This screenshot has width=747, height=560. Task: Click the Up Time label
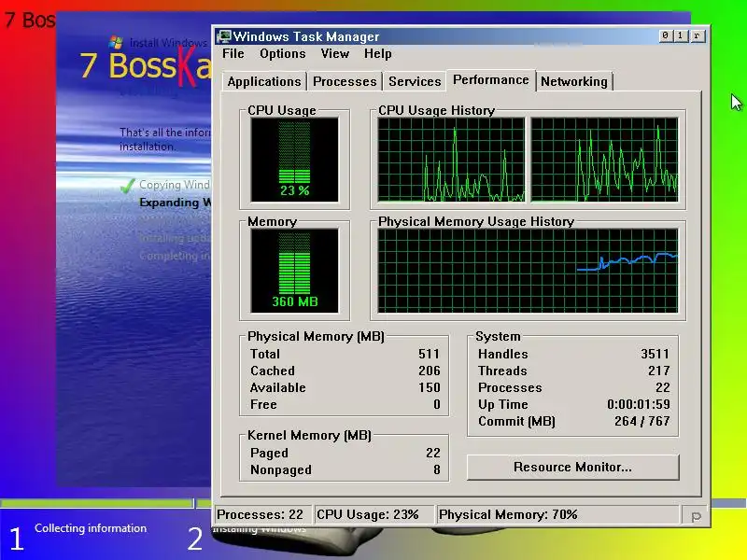(503, 404)
